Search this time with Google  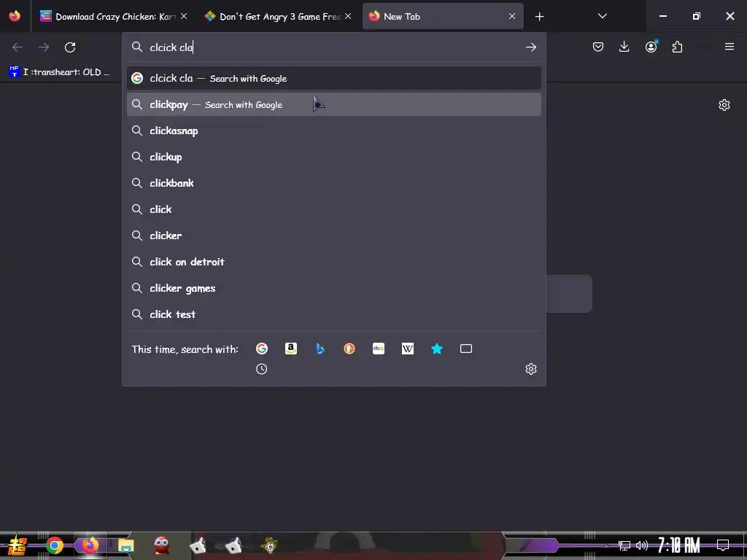click(262, 349)
